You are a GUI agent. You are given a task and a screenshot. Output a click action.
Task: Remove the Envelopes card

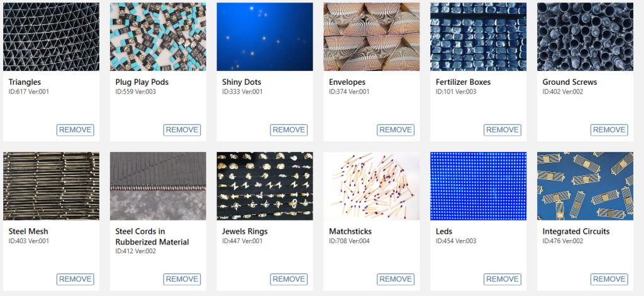[x=396, y=129]
